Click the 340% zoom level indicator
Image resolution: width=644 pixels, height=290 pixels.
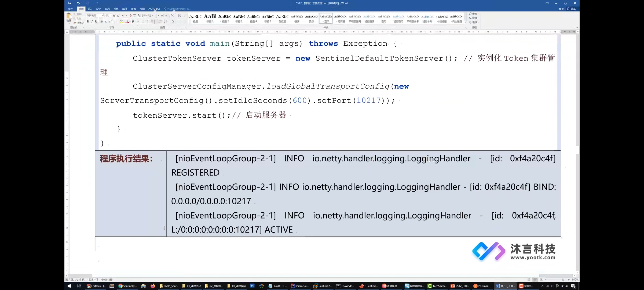[x=575, y=280]
